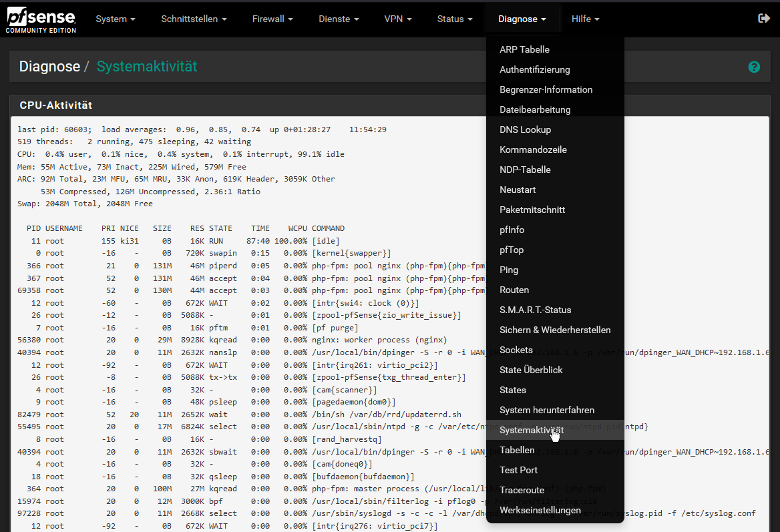
Task: Open Paketmitschnitt menu entry
Action: pos(555,210)
